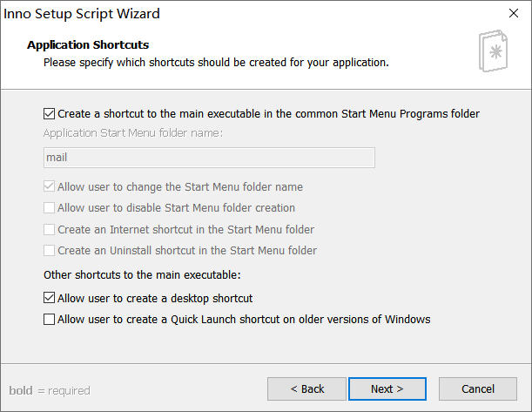Enable the Quick Launch shortcut checkbox

(50, 320)
